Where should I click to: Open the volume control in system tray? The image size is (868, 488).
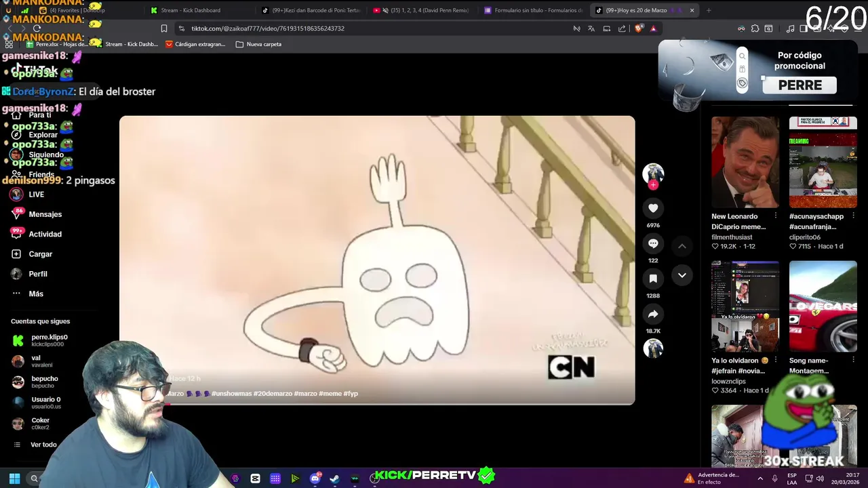820,479
